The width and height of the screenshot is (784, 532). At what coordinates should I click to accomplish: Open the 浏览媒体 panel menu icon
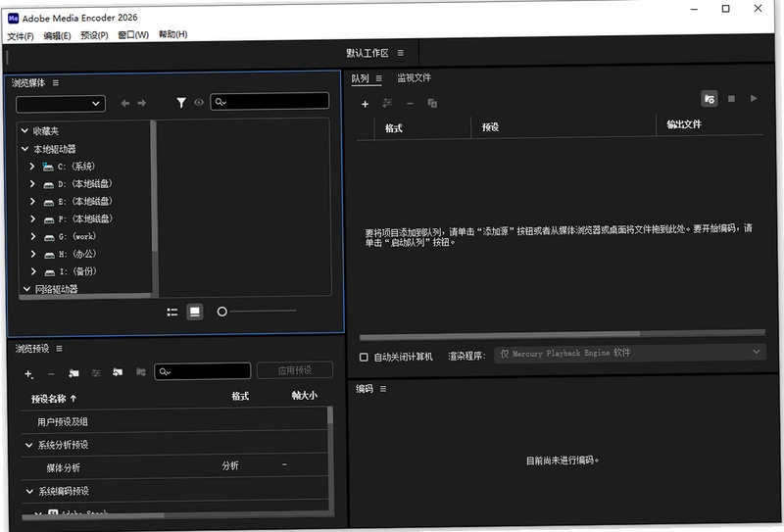click(56, 83)
